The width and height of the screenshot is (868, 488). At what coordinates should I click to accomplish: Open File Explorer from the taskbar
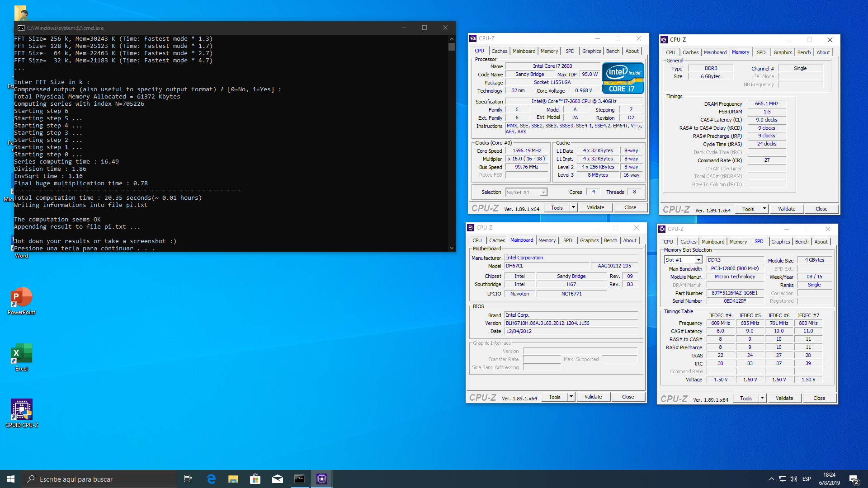[233, 479]
